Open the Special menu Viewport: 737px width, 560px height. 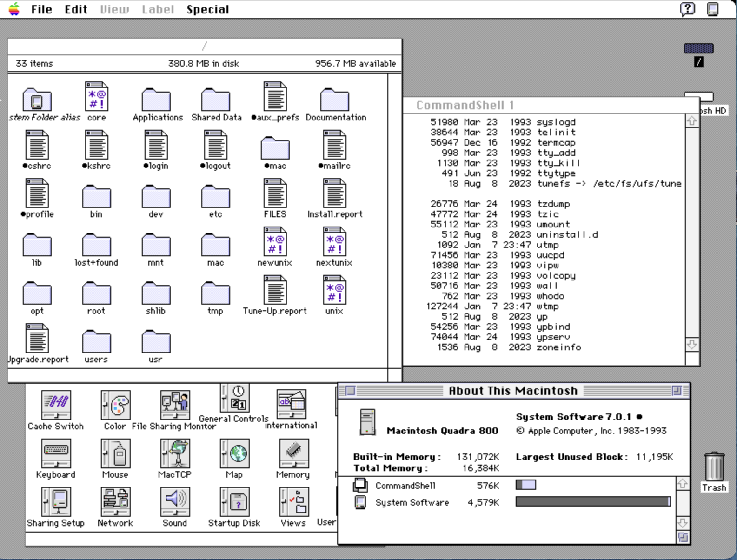207,9
